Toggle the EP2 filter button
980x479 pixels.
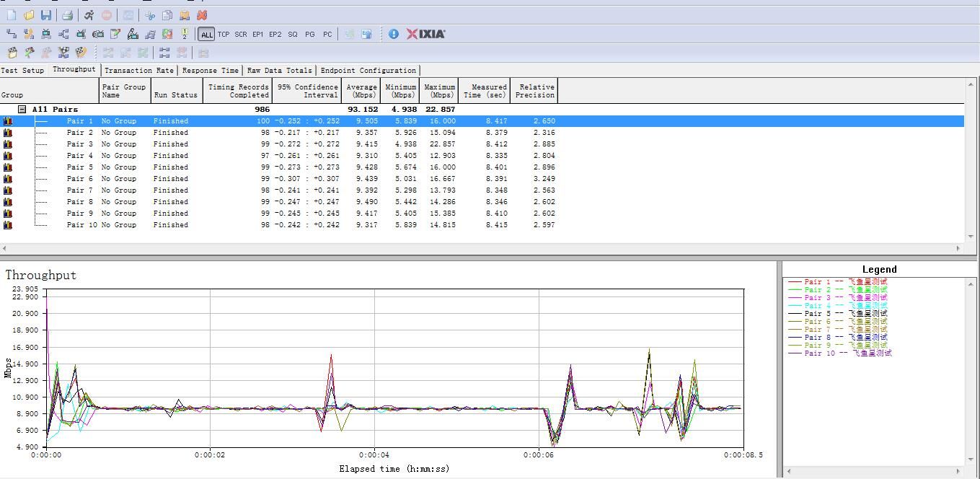(275, 34)
